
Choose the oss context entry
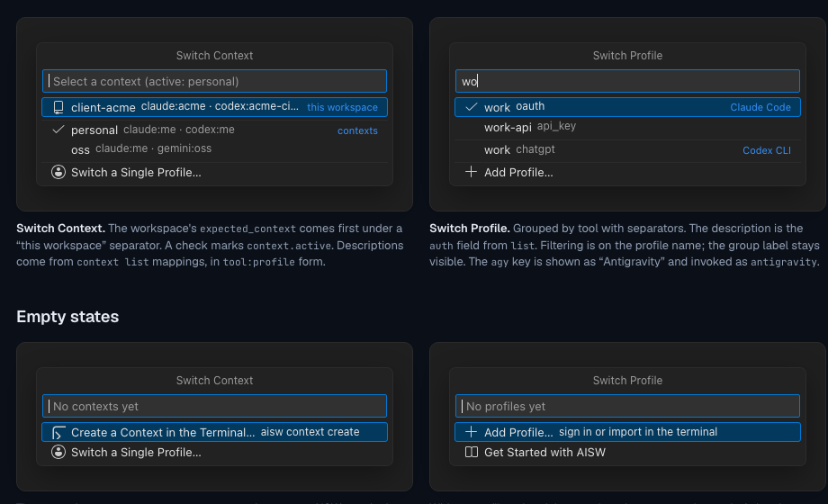pyautogui.click(x=214, y=149)
